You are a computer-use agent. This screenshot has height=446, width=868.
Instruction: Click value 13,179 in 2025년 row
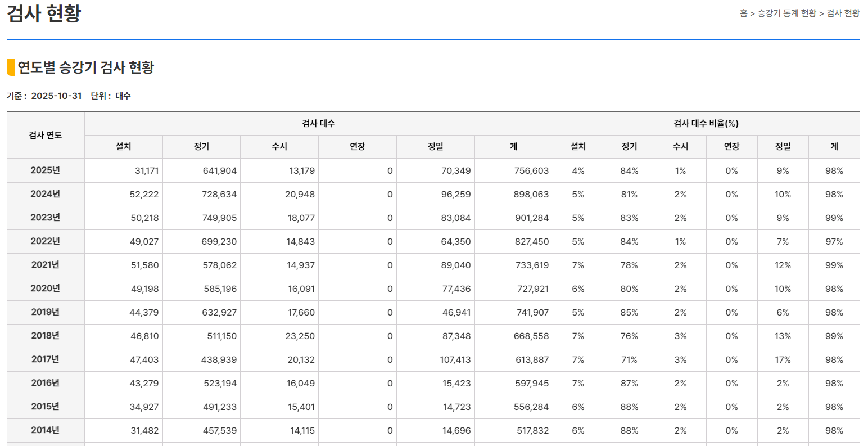point(302,171)
